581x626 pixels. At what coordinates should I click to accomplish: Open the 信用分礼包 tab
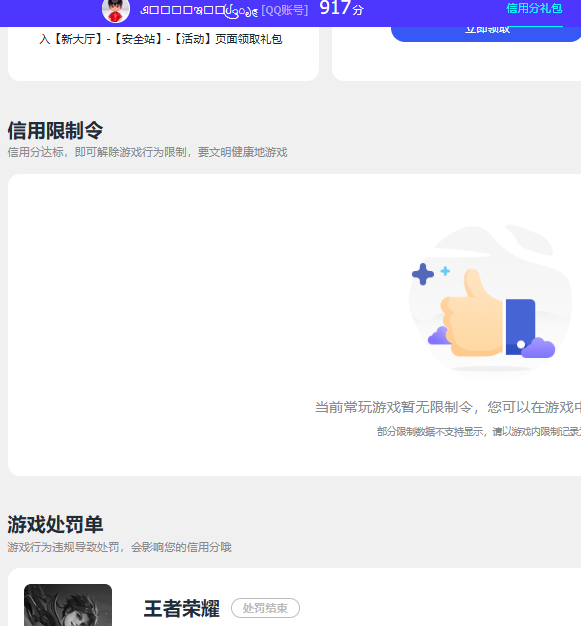tap(534, 8)
